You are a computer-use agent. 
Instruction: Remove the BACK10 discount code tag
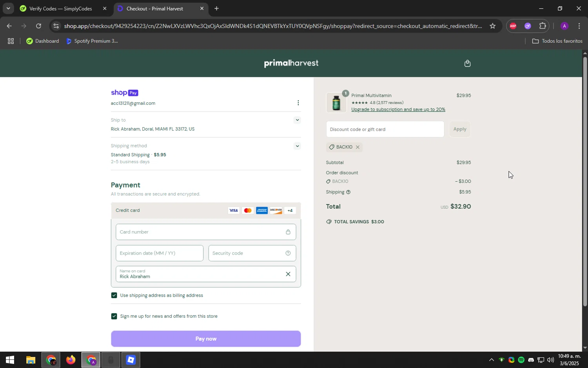pos(358,147)
